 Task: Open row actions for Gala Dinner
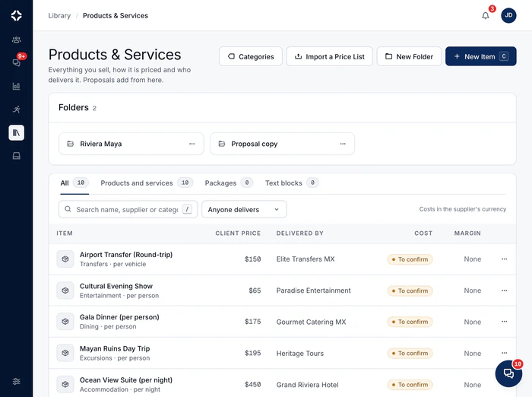point(504,321)
